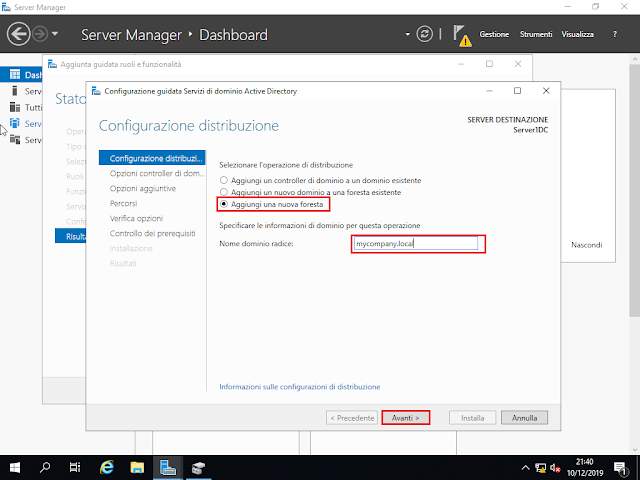The height and width of the screenshot is (480, 640).
Task: Click Nascondi in background panel
Action: tap(587, 245)
